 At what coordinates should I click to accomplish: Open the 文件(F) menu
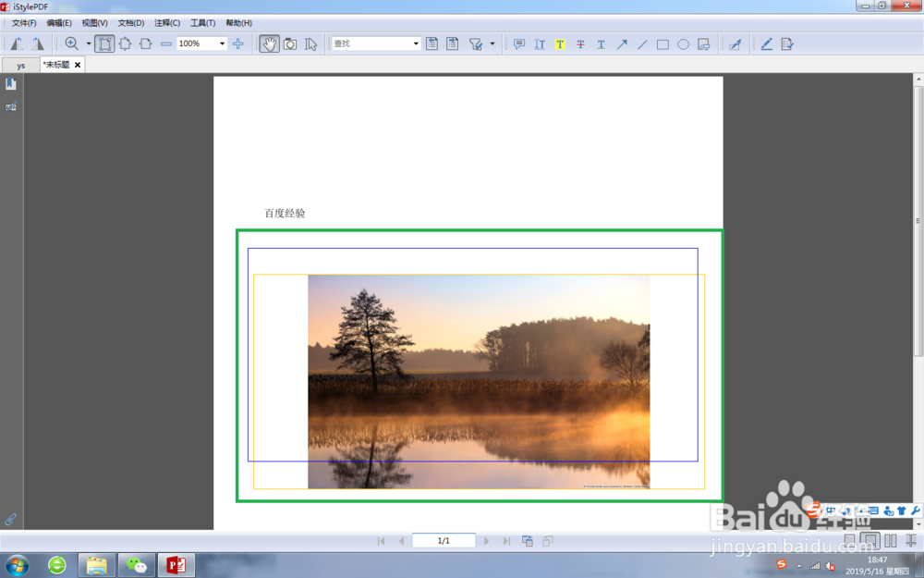pos(24,23)
